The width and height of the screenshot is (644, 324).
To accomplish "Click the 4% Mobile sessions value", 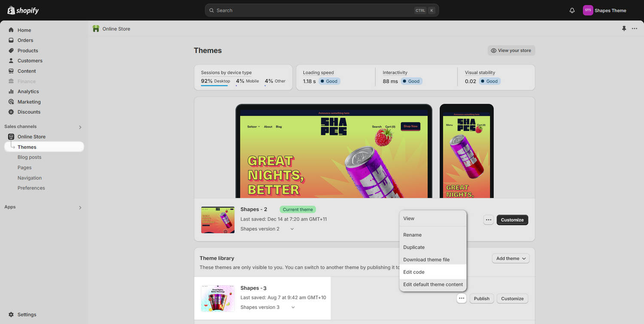I will pos(247,81).
